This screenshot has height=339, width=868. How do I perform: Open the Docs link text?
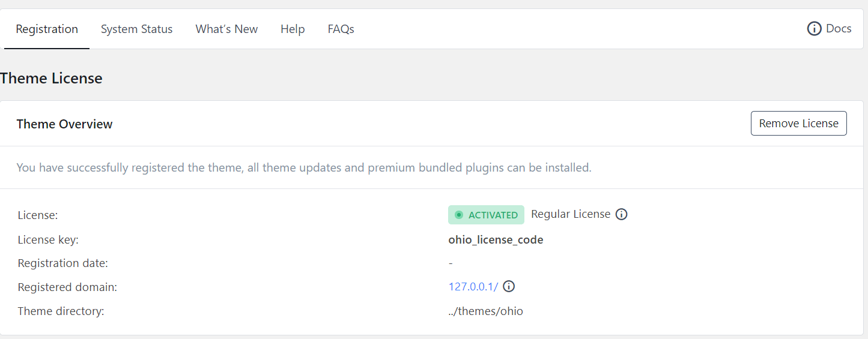[839, 28]
